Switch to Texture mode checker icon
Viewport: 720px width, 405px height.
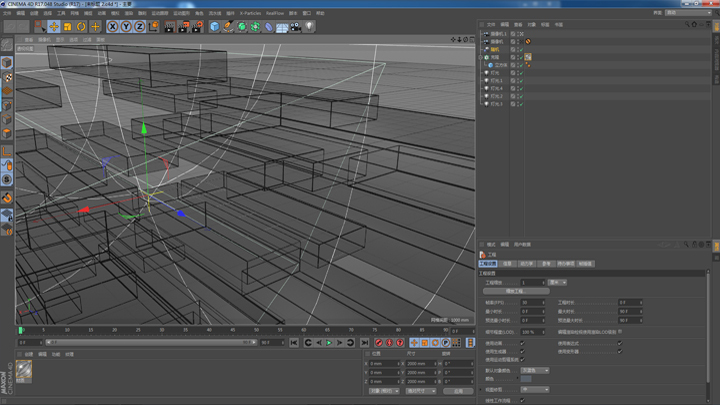tap(7, 77)
